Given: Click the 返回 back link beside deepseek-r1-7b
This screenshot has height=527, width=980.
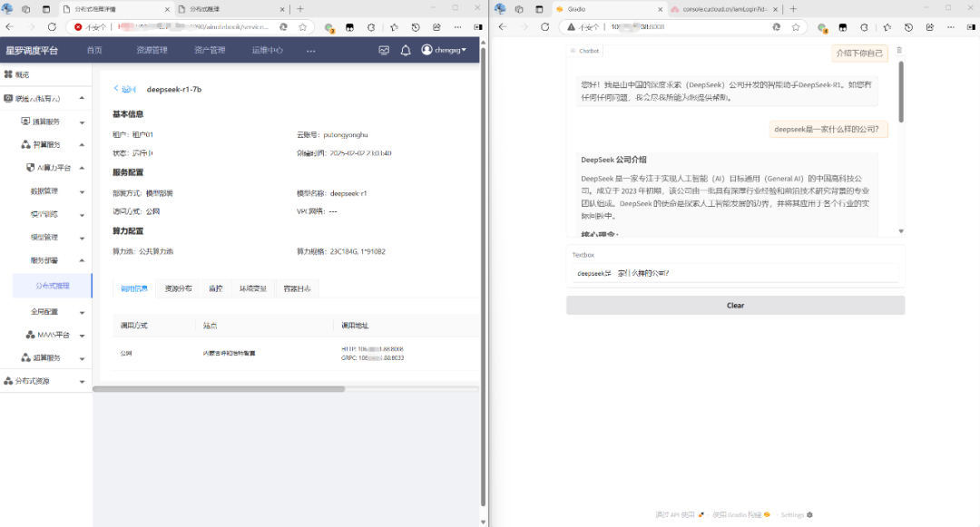Looking at the screenshot, I should click(125, 89).
